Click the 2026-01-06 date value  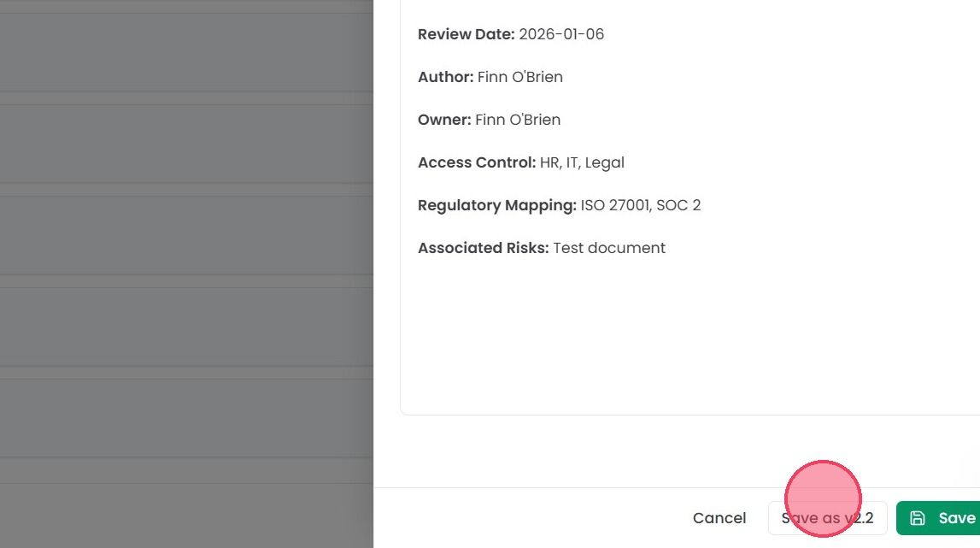(x=561, y=34)
